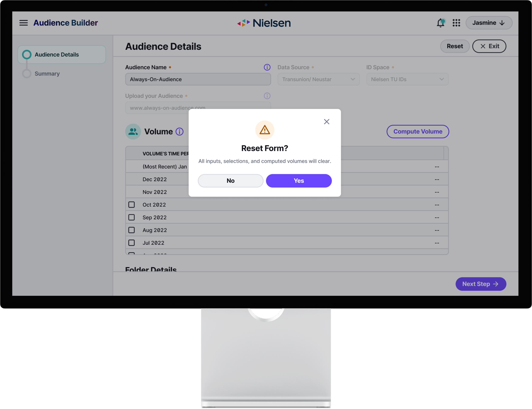This screenshot has height=409, width=532.
Task: Open the hamburger menu icon
Action: click(23, 23)
